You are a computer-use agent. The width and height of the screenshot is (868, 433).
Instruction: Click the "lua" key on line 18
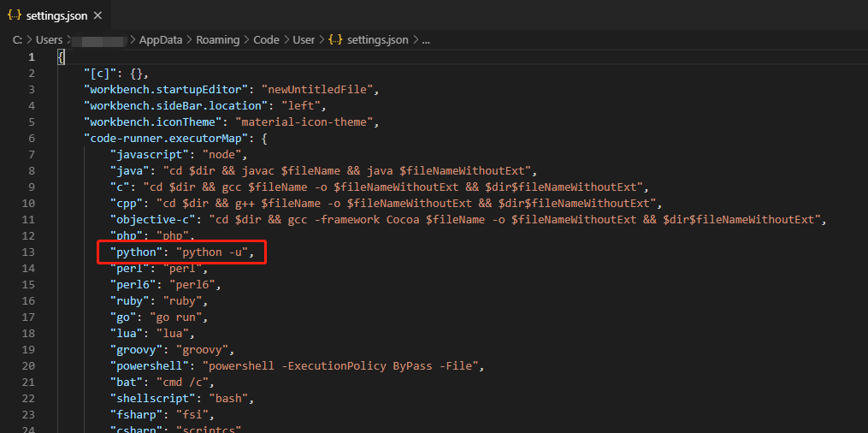[127, 334]
